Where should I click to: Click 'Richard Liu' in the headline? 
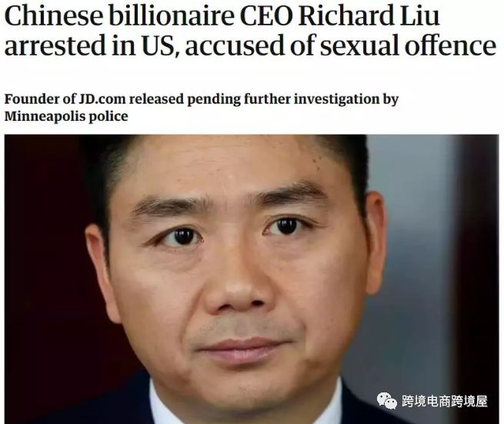tap(369, 15)
